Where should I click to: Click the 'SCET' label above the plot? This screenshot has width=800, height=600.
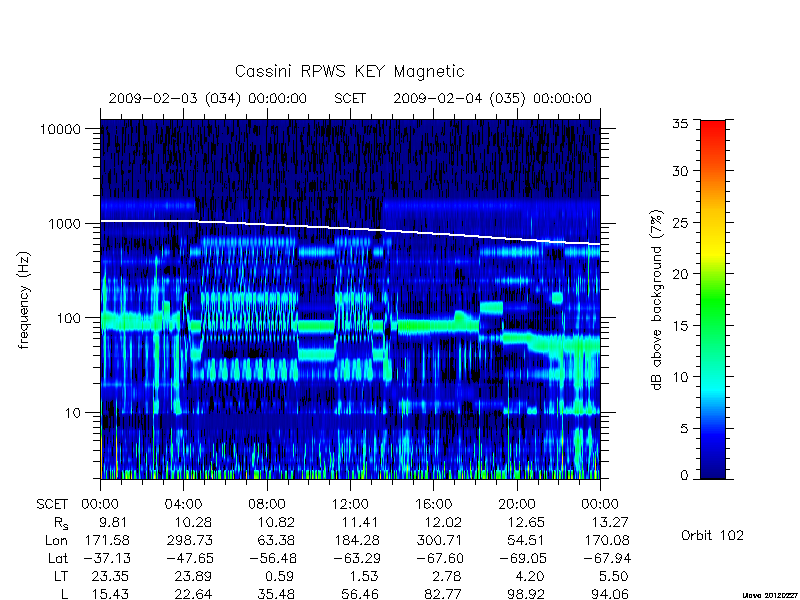point(350,98)
